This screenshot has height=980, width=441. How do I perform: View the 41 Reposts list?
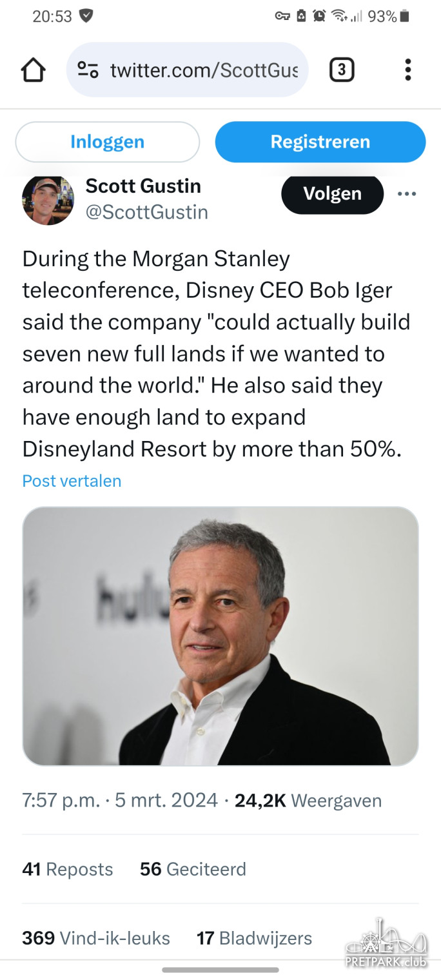coord(68,869)
